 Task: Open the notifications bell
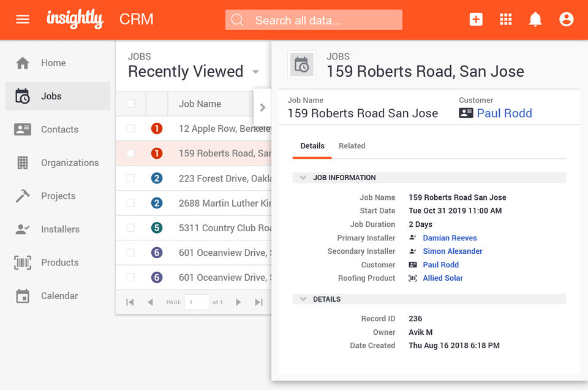point(535,19)
